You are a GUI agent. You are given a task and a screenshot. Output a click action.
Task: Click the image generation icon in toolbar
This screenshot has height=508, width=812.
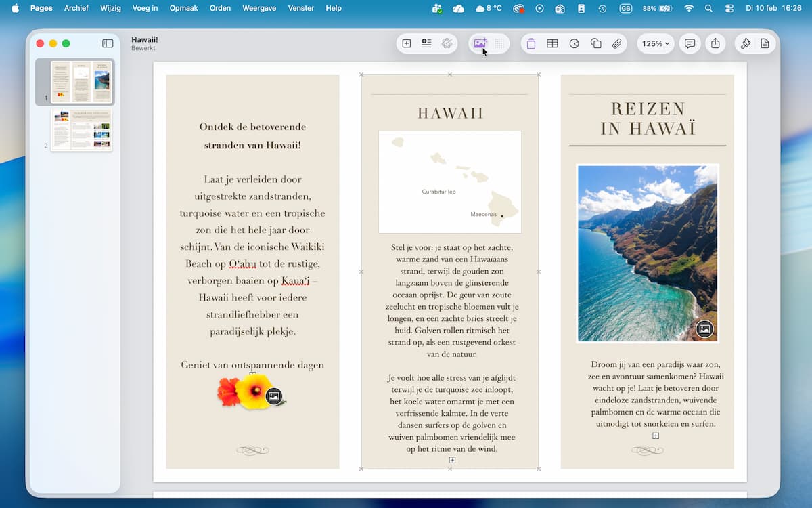(x=480, y=43)
